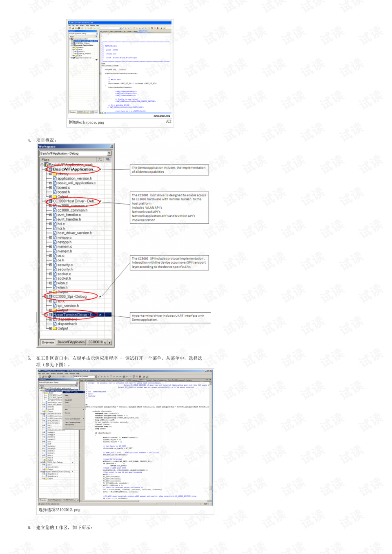Collapse CC3000 Host Driver project node
This screenshot has height=554, width=392.
[x=46, y=201]
